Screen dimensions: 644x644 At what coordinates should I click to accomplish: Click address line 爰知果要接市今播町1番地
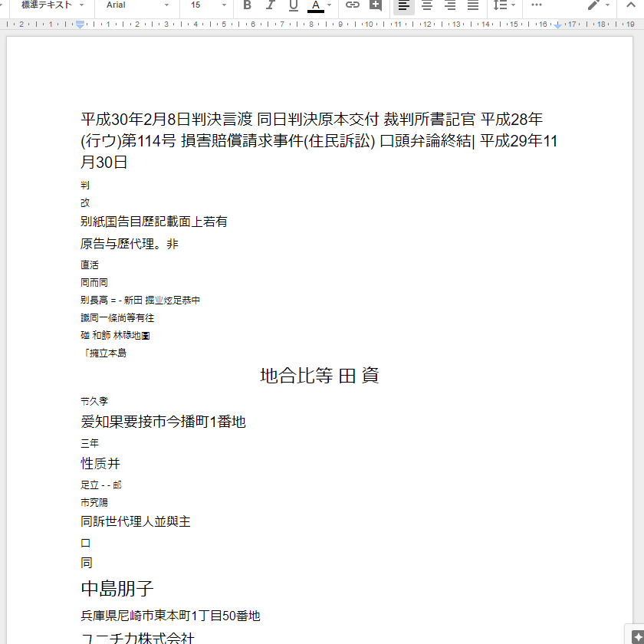[x=163, y=422]
